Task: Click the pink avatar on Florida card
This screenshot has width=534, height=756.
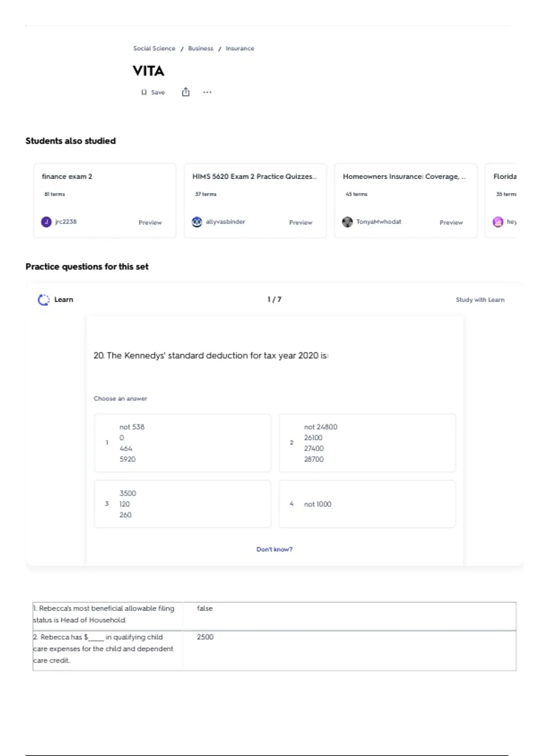Action: pos(498,221)
